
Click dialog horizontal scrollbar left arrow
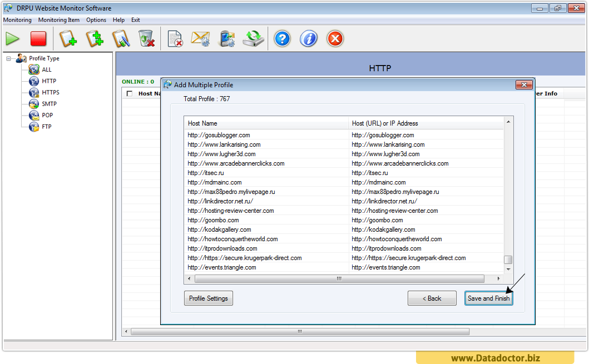click(189, 278)
